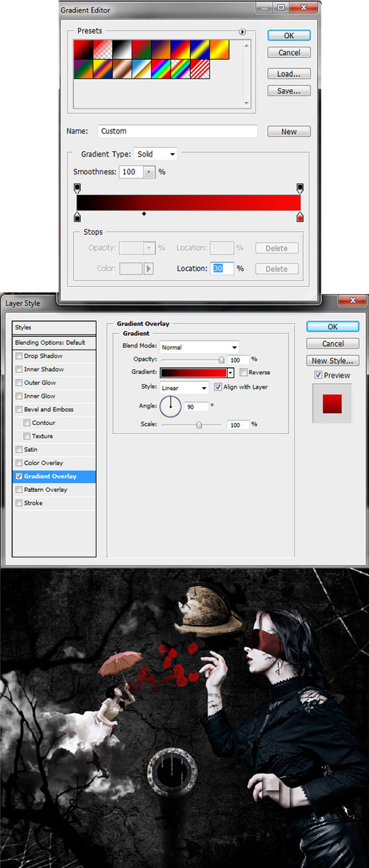Click the Smoothness value field
369x868 pixels.
(131, 171)
